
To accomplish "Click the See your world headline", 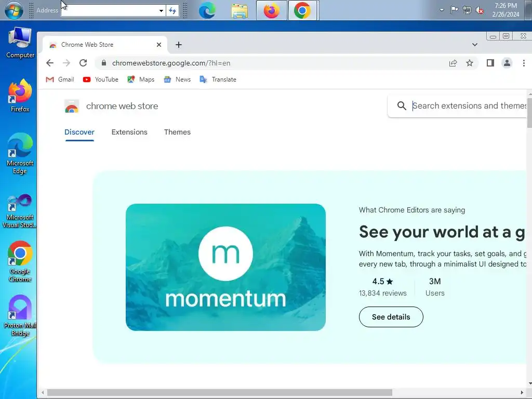I will coord(442,232).
